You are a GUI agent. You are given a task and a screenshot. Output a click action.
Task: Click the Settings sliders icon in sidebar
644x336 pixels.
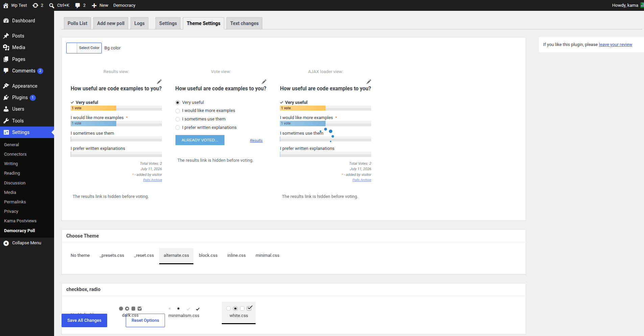coord(6,132)
